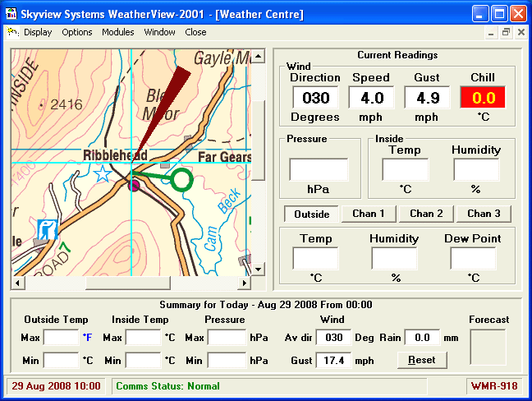Select the Chan 3 sensor button
532x401 pixels.
[484, 214]
